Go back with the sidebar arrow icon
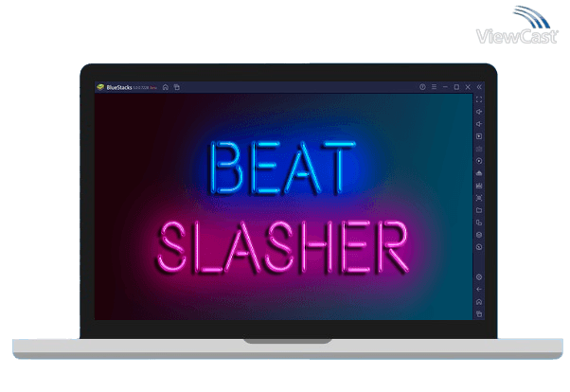The image size is (570, 392). 479,290
